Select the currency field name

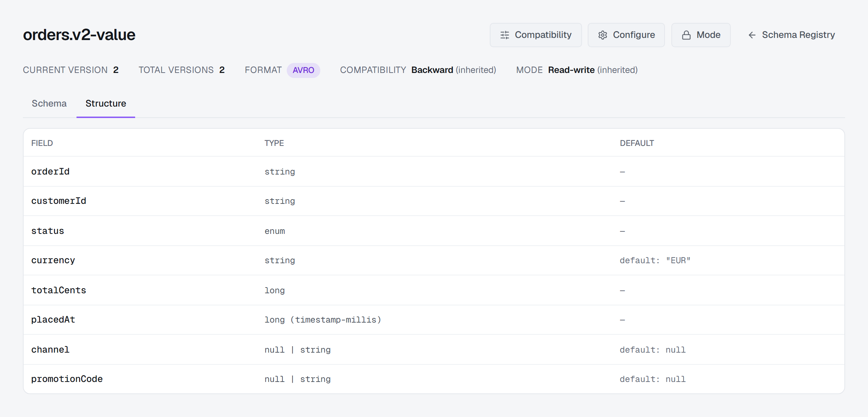pos(53,260)
